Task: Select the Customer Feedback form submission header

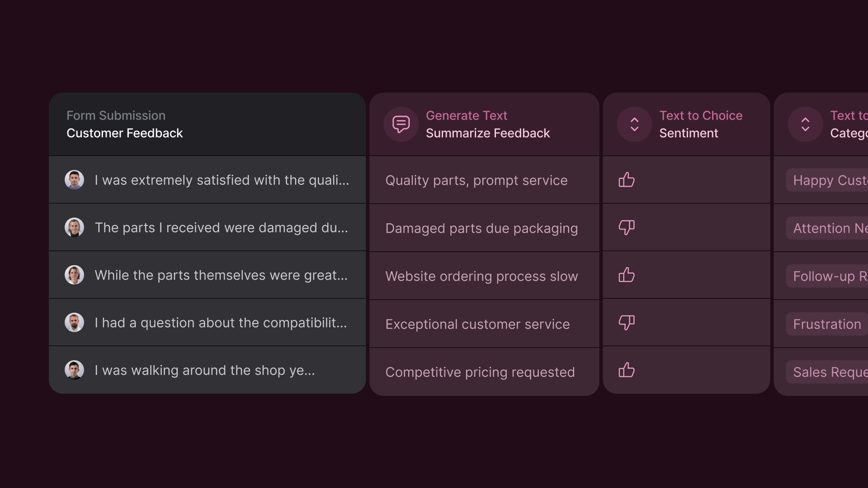Action: click(x=207, y=124)
